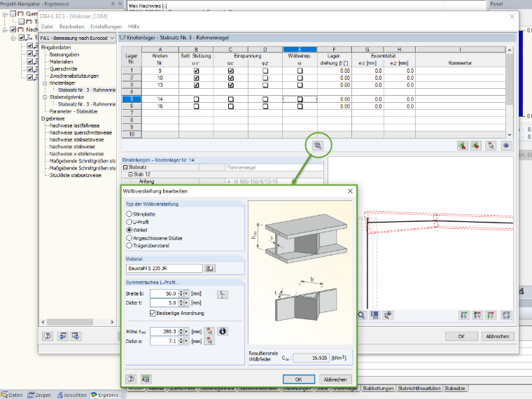
Task: Open arrow menu beside Dicke t field
Action: pos(186,302)
